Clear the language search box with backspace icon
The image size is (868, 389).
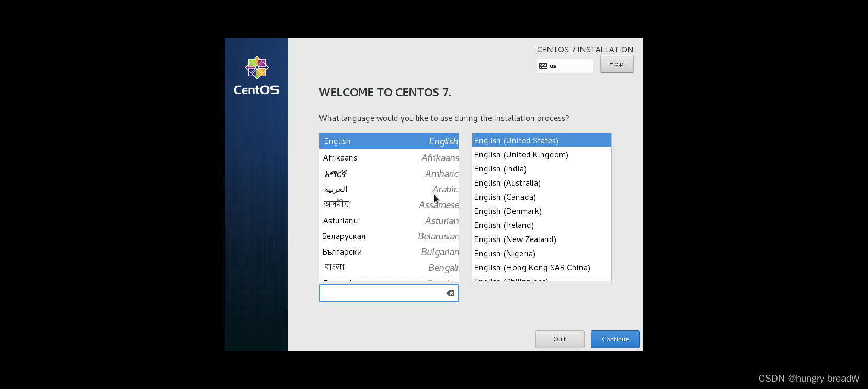click(x=450, y=293)
